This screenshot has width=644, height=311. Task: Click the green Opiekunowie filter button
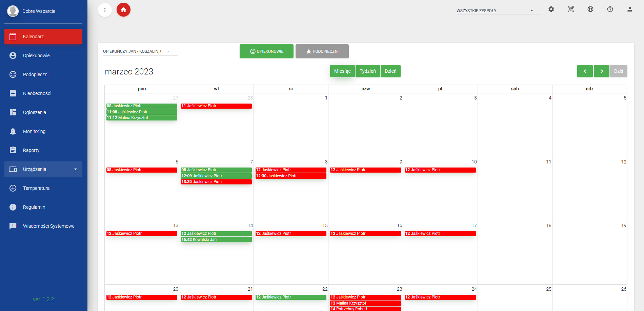pyautogui.click(x=266, y=51)
